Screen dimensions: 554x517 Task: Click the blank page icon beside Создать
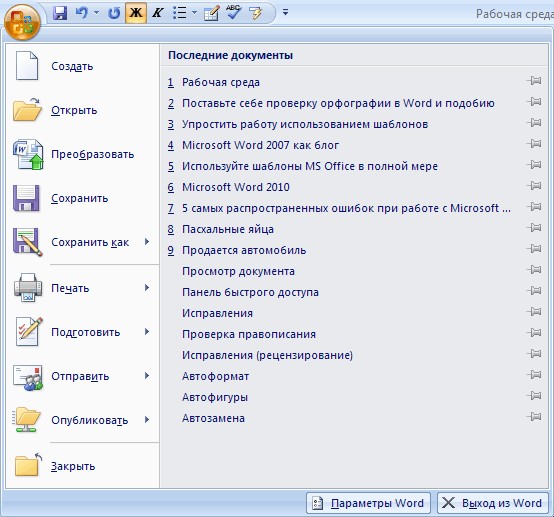pos(27,66)
